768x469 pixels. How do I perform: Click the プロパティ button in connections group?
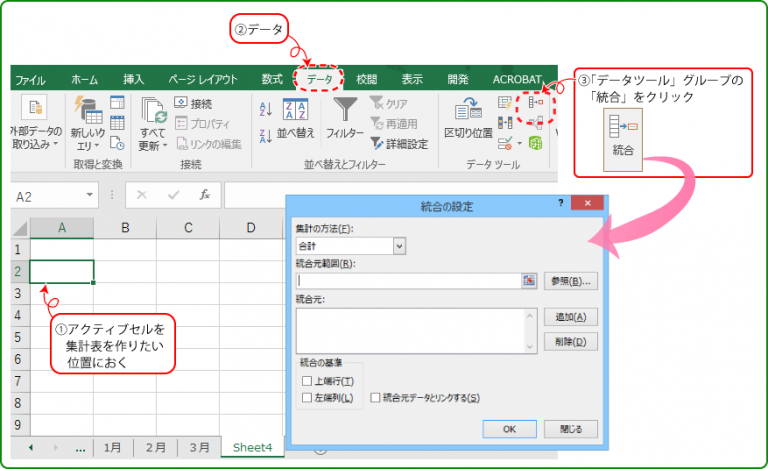pyautogui.click(x=202, y=123)
